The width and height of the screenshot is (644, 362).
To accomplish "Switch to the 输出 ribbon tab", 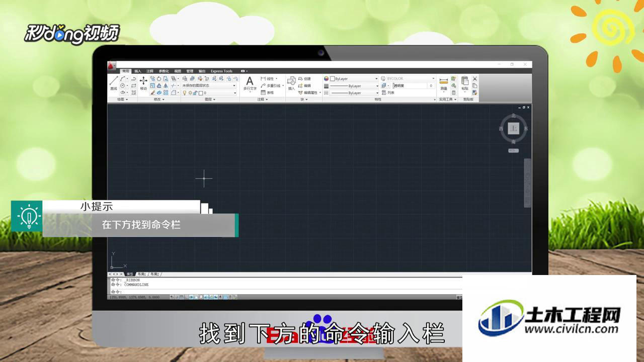I will 202,71.
